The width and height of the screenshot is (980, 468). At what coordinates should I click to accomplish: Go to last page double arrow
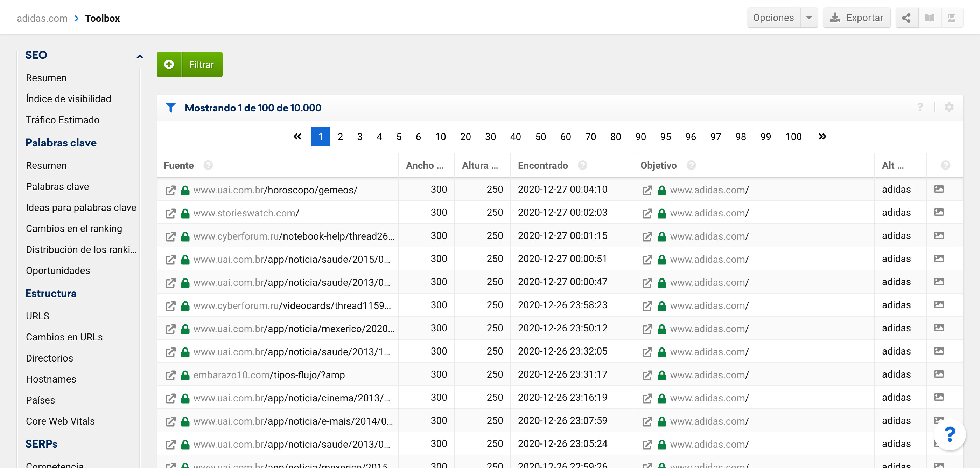tap(822, 137)
